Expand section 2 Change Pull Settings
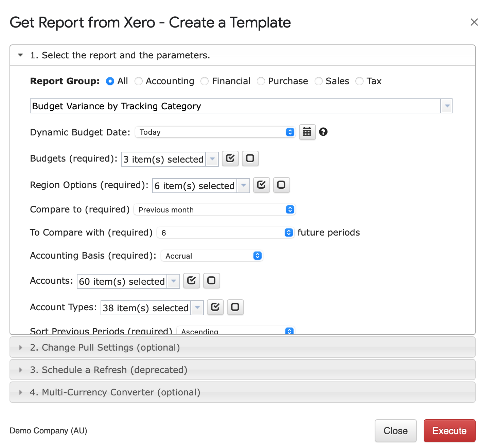Screen dimensions: 494x448 click(x=243, y=347)
